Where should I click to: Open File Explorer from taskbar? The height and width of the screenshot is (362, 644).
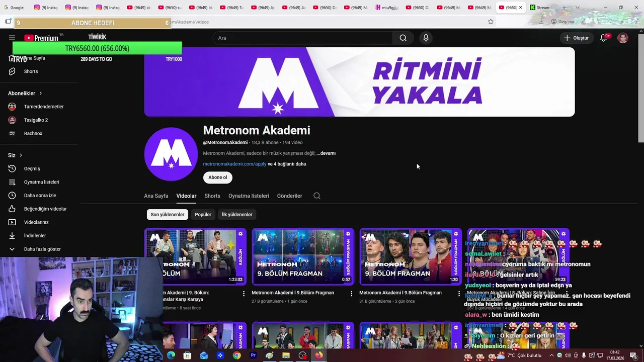click(x=286, y=355)
